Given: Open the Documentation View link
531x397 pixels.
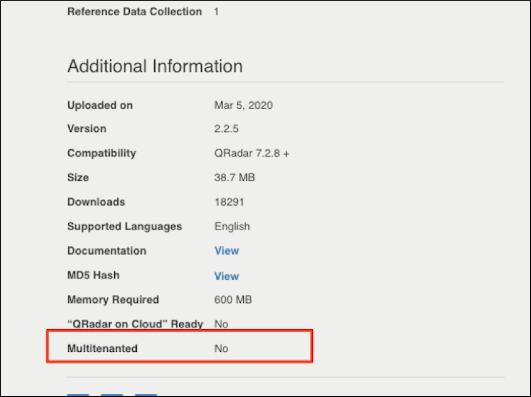Looking at the screenshot, I should point(227,251).
